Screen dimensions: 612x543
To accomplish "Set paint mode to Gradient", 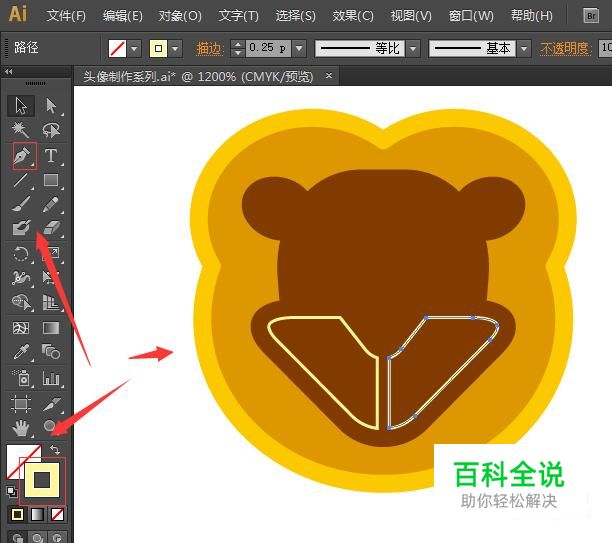I will (x=37, y=515).
